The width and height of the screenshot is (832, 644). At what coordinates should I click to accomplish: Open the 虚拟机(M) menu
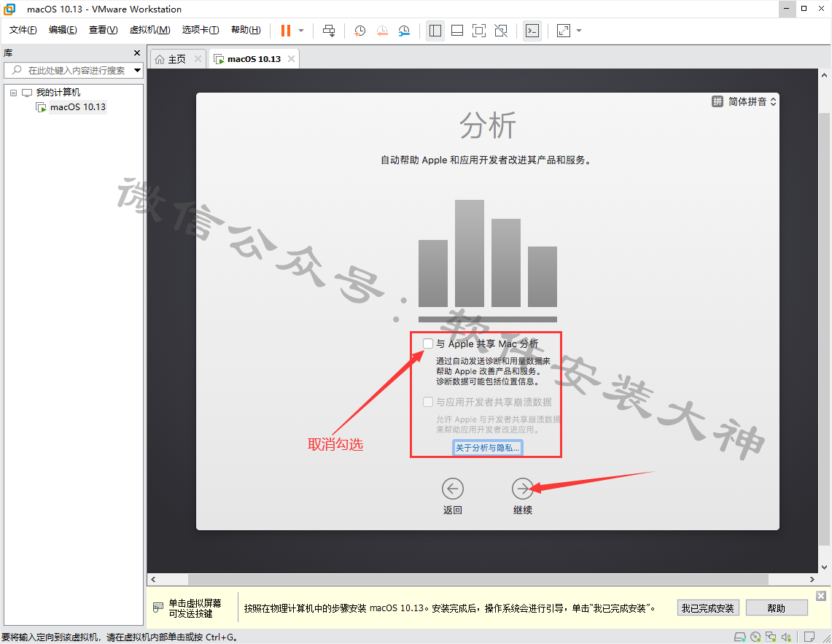[x=149, y=30]
